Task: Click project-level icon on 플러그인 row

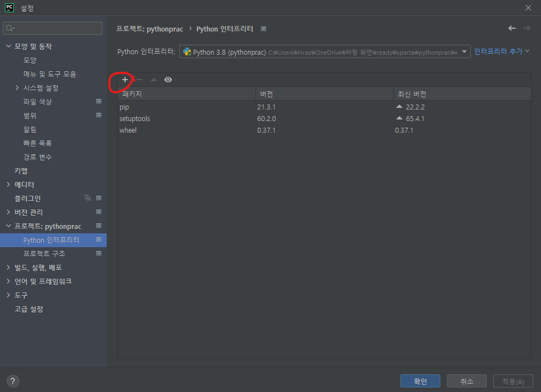Action: 98,198
